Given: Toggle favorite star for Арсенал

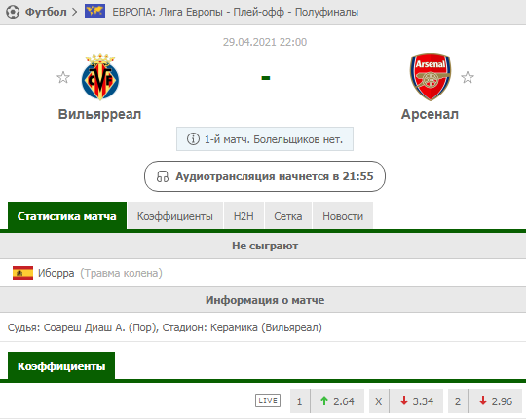Looking at the screenshot, I should tap(468, 78).
